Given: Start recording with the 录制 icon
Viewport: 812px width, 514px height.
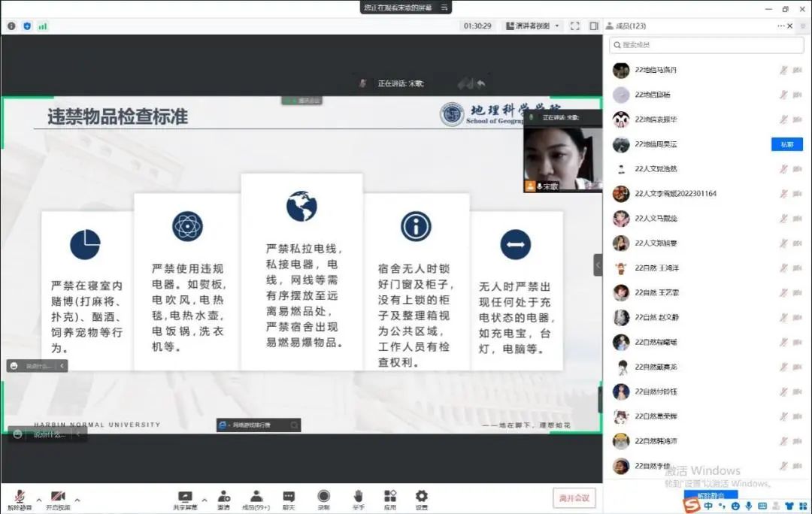Looking at the screenshot, I should click(323, 498).
